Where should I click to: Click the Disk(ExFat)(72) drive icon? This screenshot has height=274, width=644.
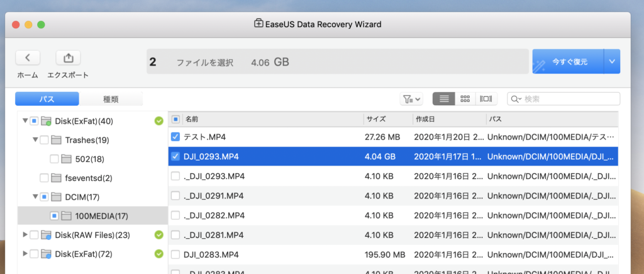[46, 254]
